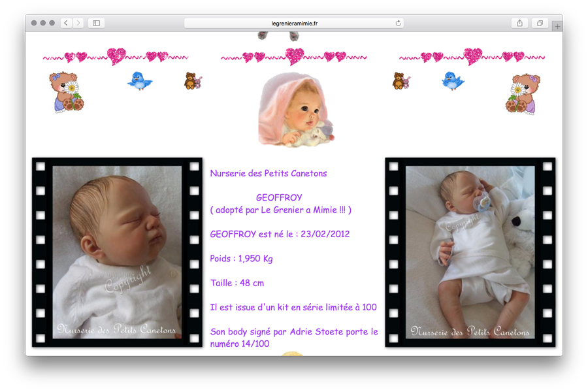Viewport: 588px width, 392px height.
Task: Click the Nurserie des Petits Canetons heading
Action: click(269, 174)
